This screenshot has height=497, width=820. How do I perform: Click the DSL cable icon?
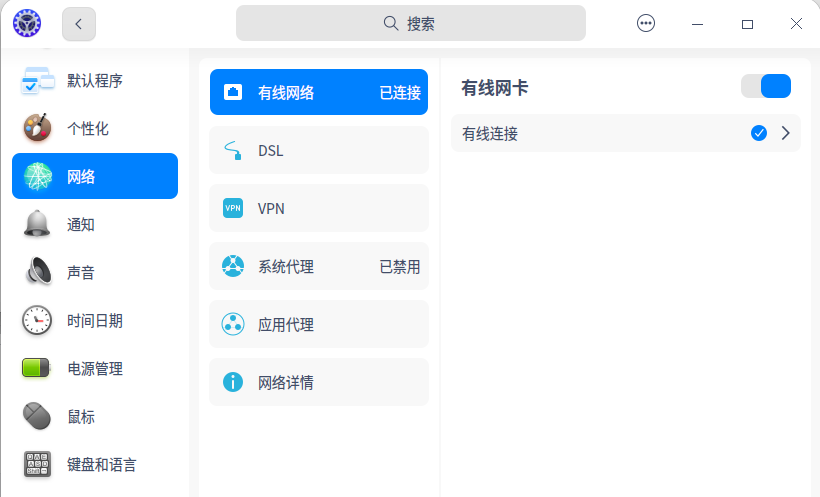coord(233,150)
